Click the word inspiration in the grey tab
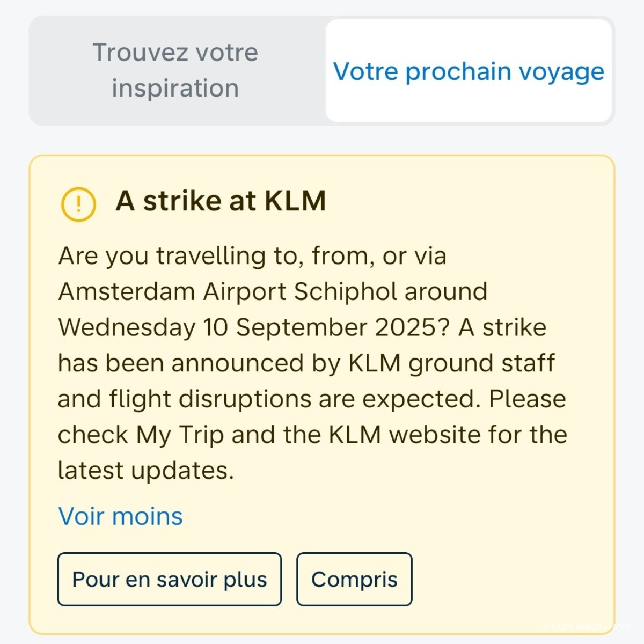644x644 pixels. click(x=175, y=89)
